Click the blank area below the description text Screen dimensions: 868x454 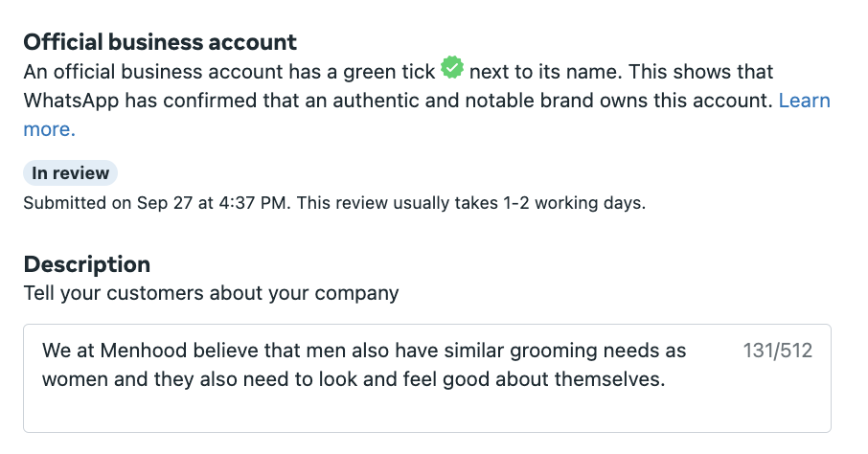(426, 411)
